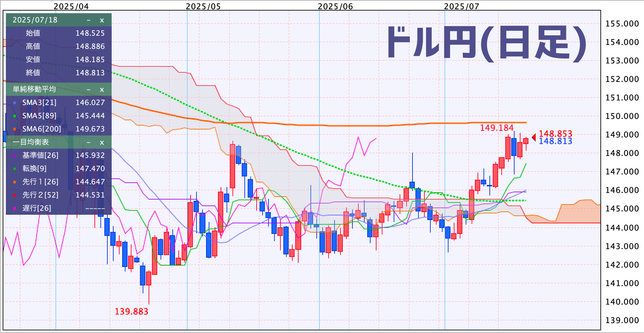Click the 155.000 price axis label
Viewport: 644px width, 333px height.
[x=622, y=24]
